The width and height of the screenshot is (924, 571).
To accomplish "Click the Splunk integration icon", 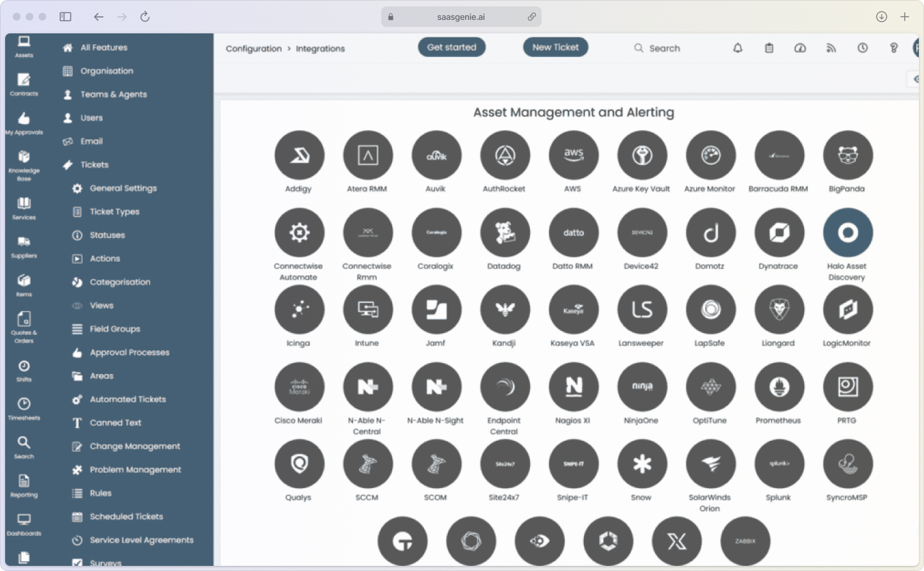I will click(778, 463).
